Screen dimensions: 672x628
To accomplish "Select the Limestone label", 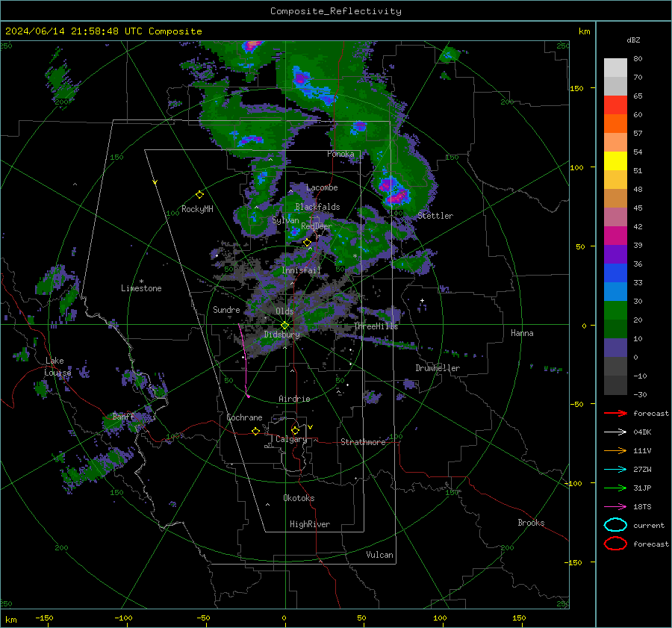I will click(141, 288).
